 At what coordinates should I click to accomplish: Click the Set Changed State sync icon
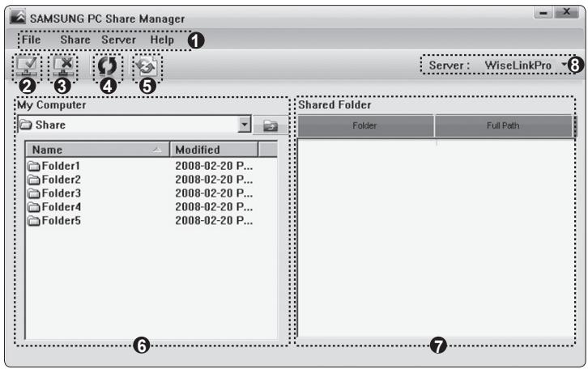point(147,66)
